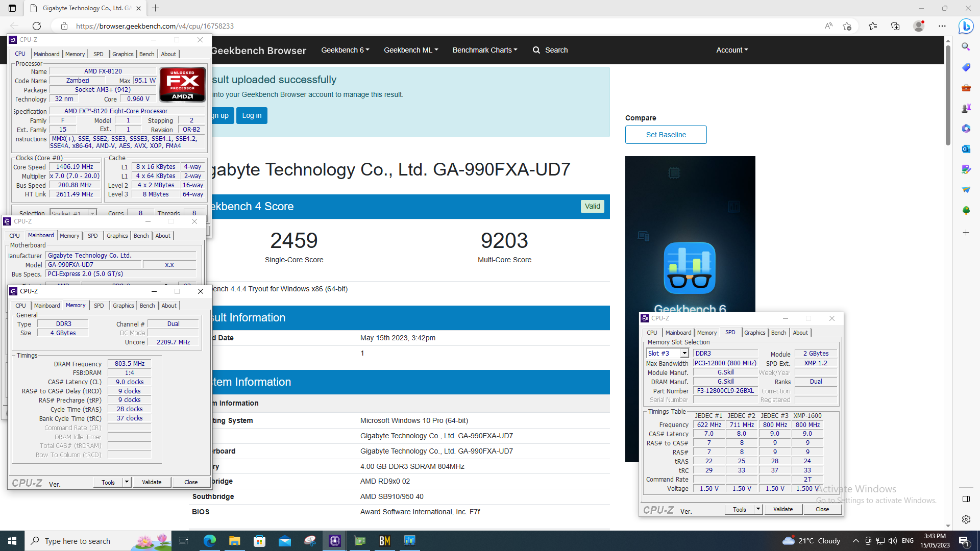Click Validate in Memory CPU-Z window
The width and height of the screenshot is (980, 551).
pos(152,482)
